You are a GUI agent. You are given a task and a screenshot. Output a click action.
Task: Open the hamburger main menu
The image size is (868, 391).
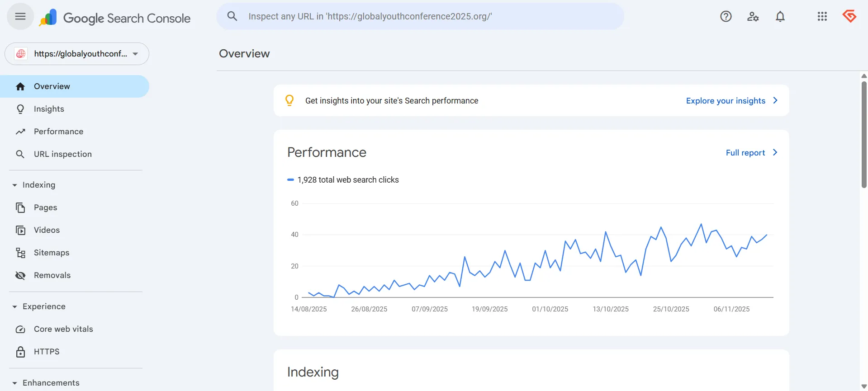point(20,17)
